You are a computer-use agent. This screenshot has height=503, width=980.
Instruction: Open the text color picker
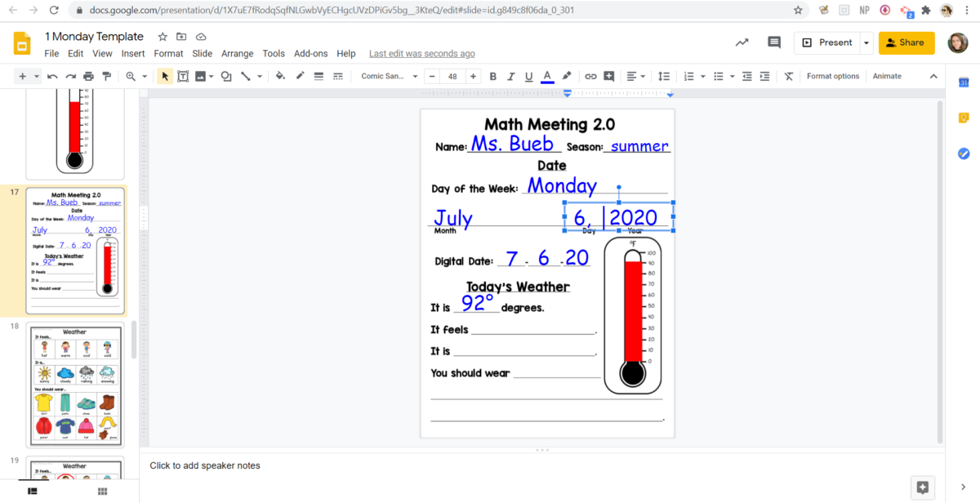point(547,76)
